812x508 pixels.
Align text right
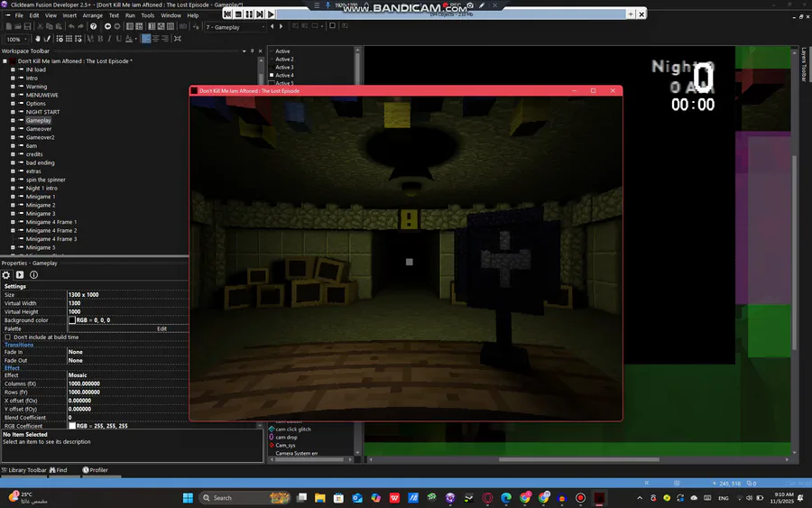pos(165,39)
